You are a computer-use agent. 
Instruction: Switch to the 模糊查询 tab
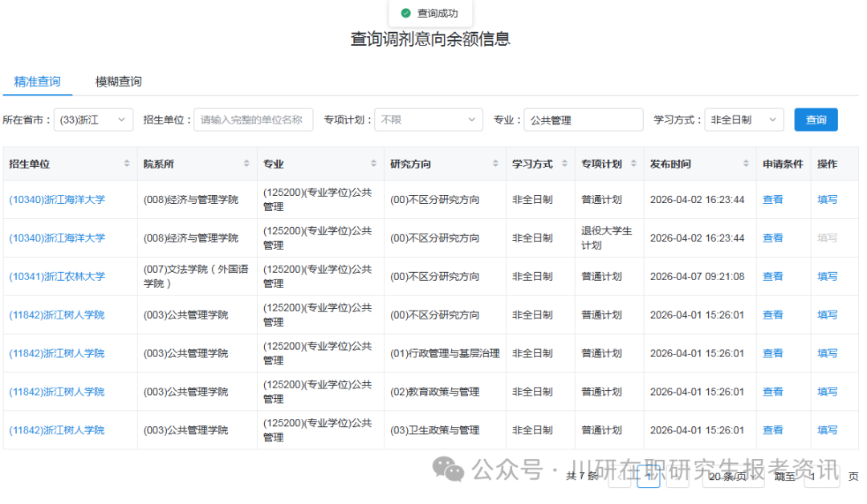tap(118, 81)
